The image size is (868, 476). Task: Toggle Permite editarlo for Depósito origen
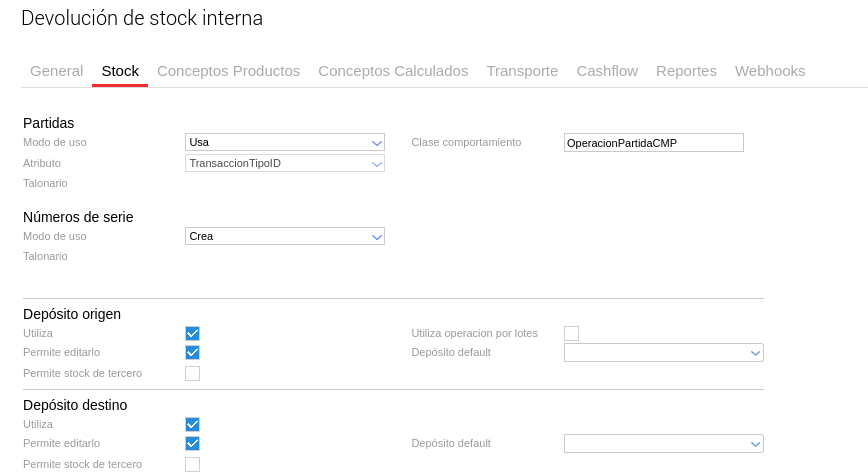[x=193, y=353]
